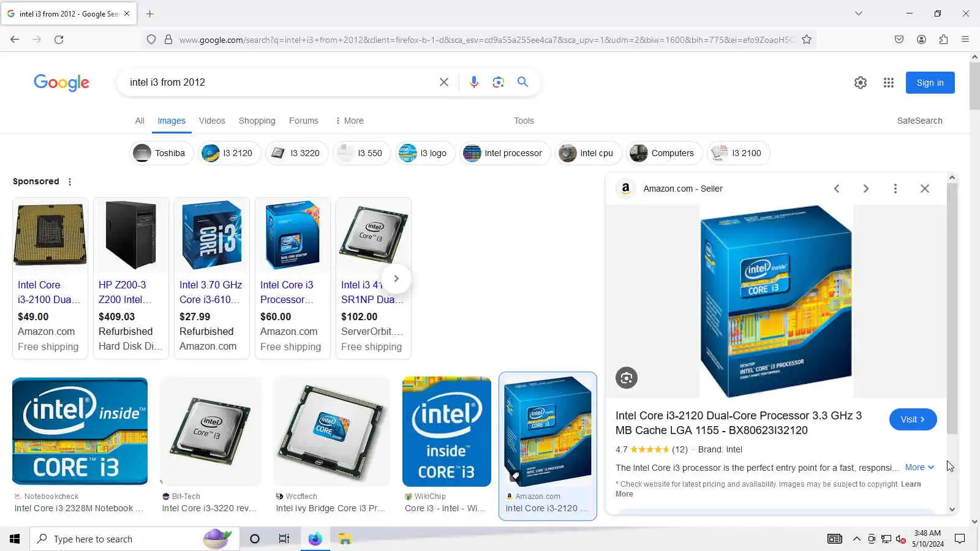The height and width of the screenshot is (551, 980).
Task: Open the Forums tab
Action: click(304, 121)
